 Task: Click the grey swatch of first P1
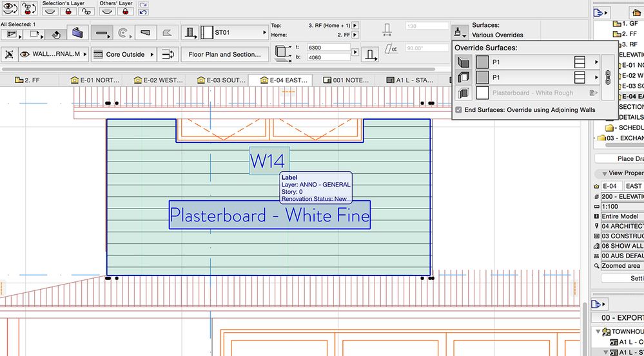pos(482,62)
